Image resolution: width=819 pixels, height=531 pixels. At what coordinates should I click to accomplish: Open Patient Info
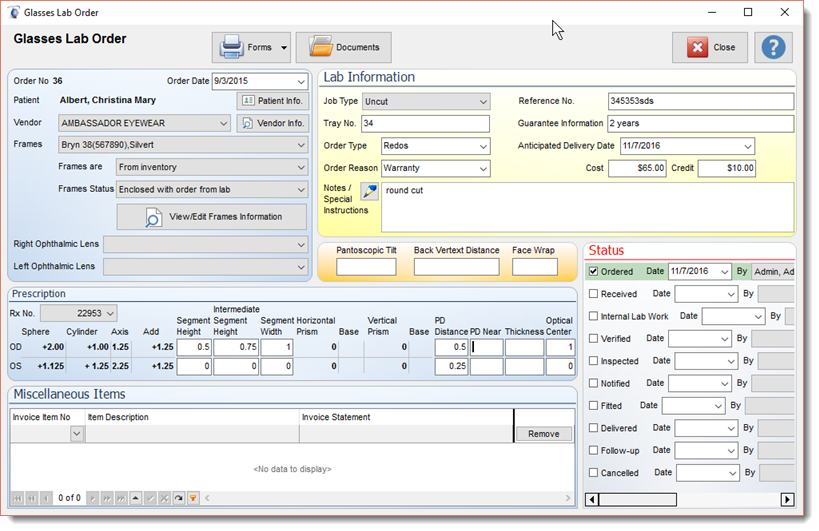[x=272, y=101]
